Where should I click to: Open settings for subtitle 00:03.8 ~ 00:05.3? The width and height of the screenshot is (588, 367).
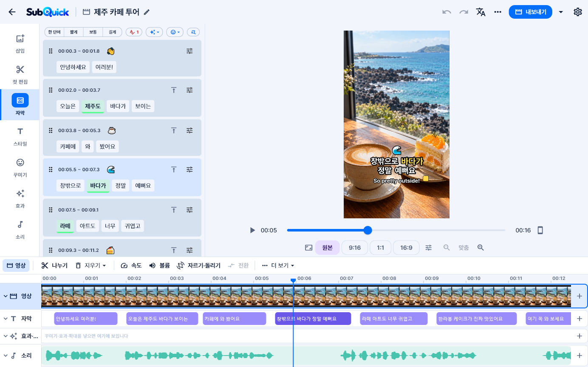point(189,130)
